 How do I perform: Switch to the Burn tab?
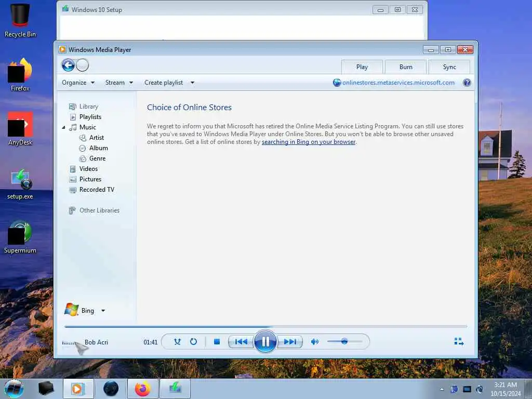[x=406, y=67]
